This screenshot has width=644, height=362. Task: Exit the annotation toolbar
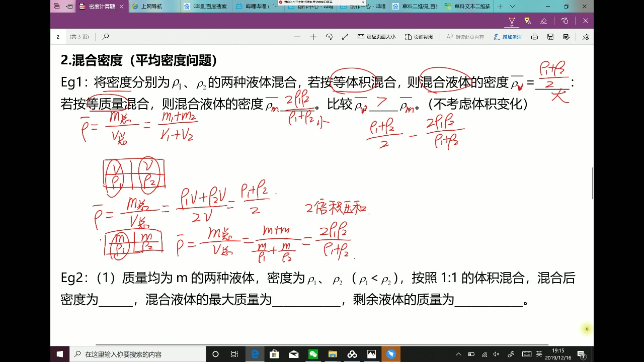pyautogui.click(x=585, y=21)
